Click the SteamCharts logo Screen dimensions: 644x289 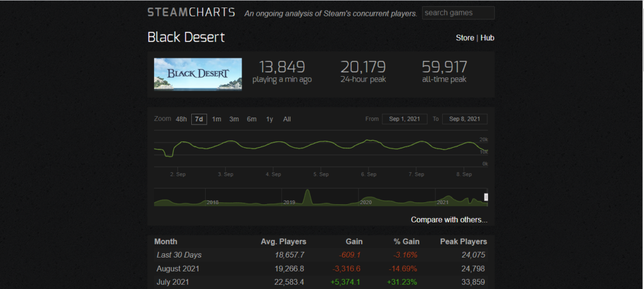(191, 13)
